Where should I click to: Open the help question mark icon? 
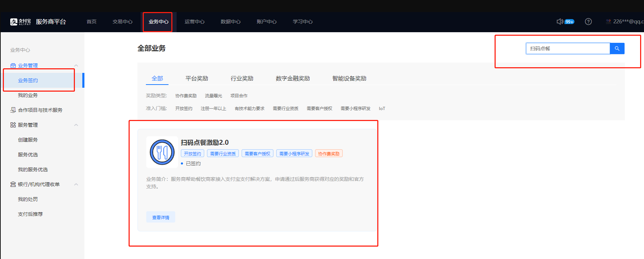[588, 22]
